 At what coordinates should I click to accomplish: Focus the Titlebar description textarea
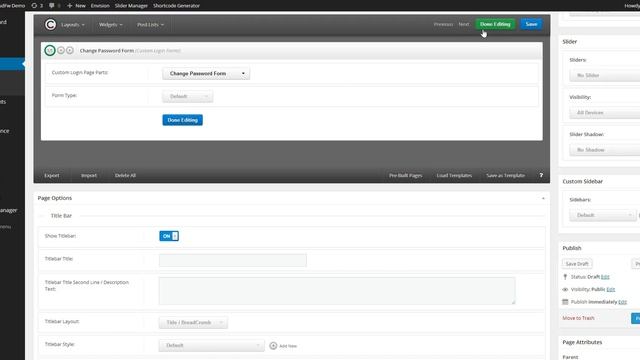coord(337,291)
